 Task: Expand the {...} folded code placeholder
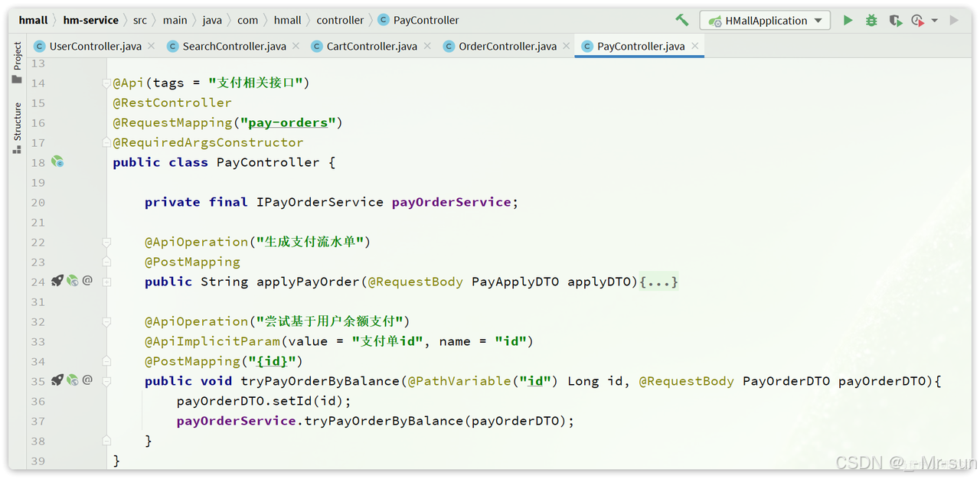(x=659, y=282)
